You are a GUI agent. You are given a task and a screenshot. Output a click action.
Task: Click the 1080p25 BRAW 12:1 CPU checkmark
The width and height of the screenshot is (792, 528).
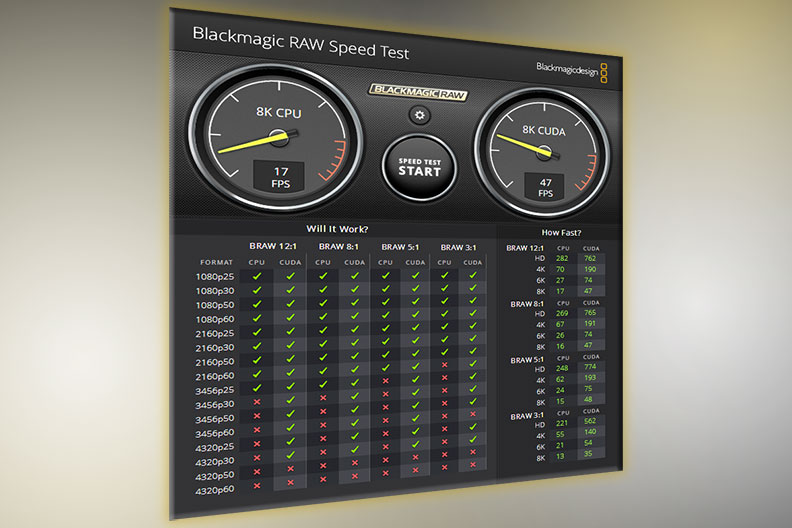pos(257,276)
